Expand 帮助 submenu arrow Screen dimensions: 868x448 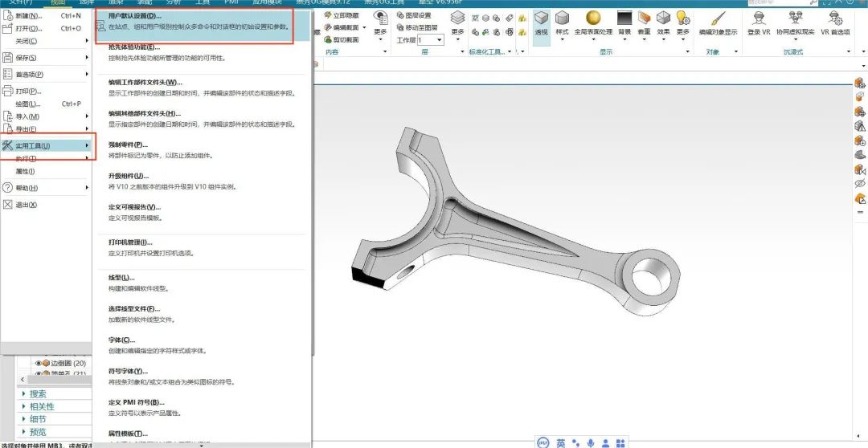(x=87, y=188)
